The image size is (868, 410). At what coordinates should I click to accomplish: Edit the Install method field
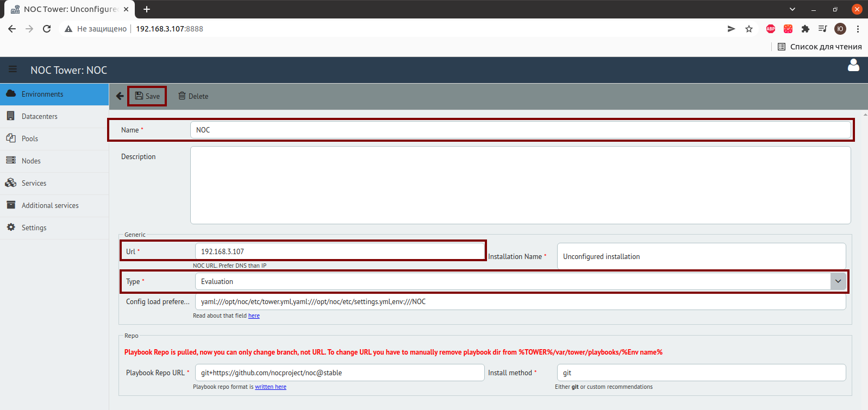[x=701, y=373]
